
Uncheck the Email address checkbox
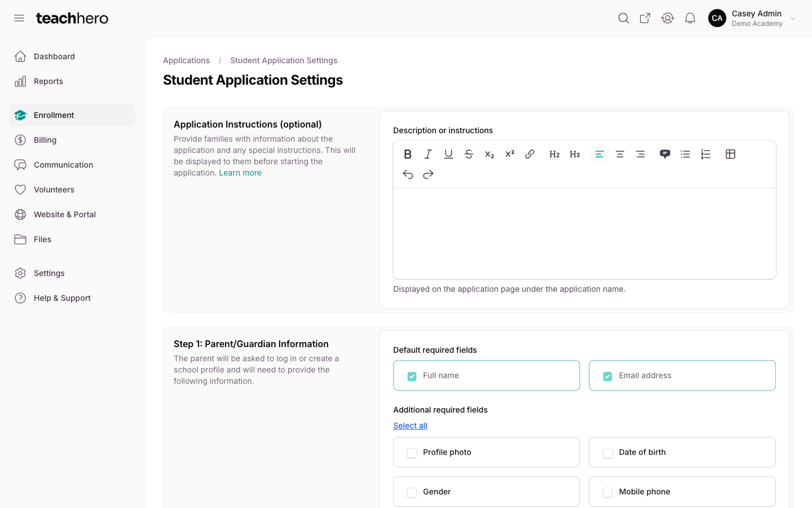click(x=608, y=376)
